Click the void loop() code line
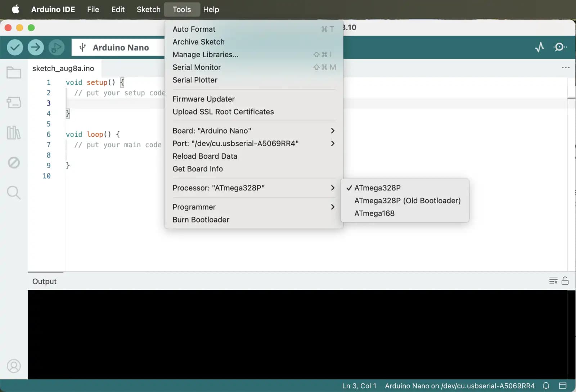Viewport: 576px width, 392px height. pyautogui.click(x=93, y=134)
